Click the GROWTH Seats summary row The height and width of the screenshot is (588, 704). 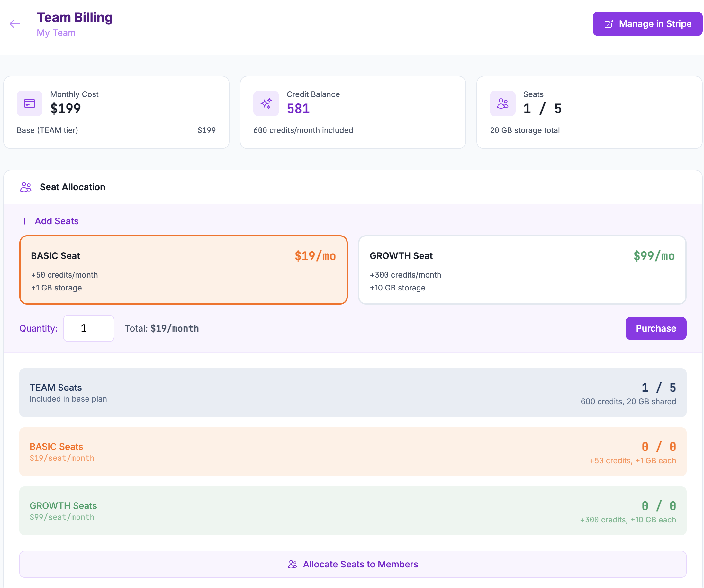[353, 511]
